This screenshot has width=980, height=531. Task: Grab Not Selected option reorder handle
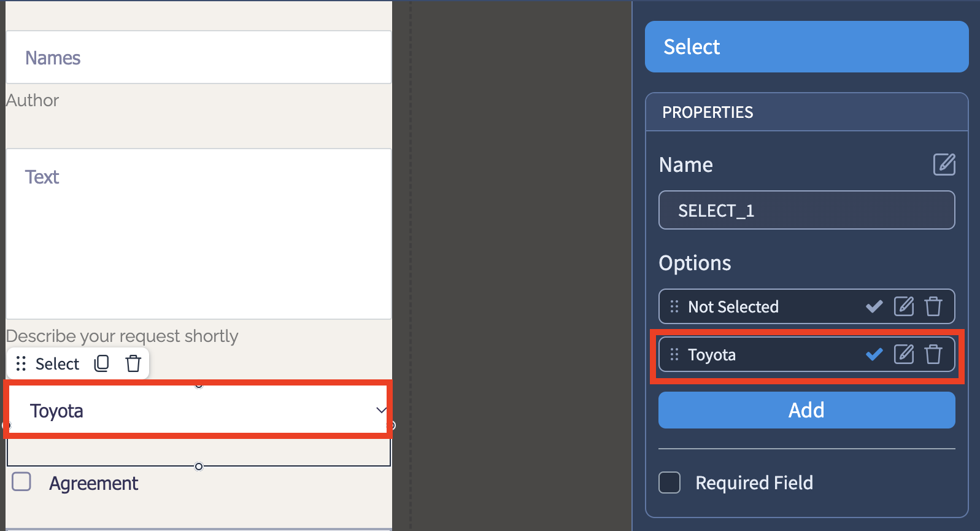(x=674, y=306)
